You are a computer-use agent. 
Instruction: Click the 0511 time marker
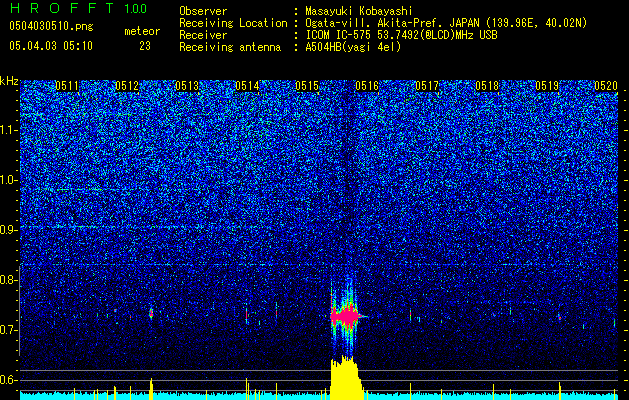pyautogui.click(x=67, y=86)
